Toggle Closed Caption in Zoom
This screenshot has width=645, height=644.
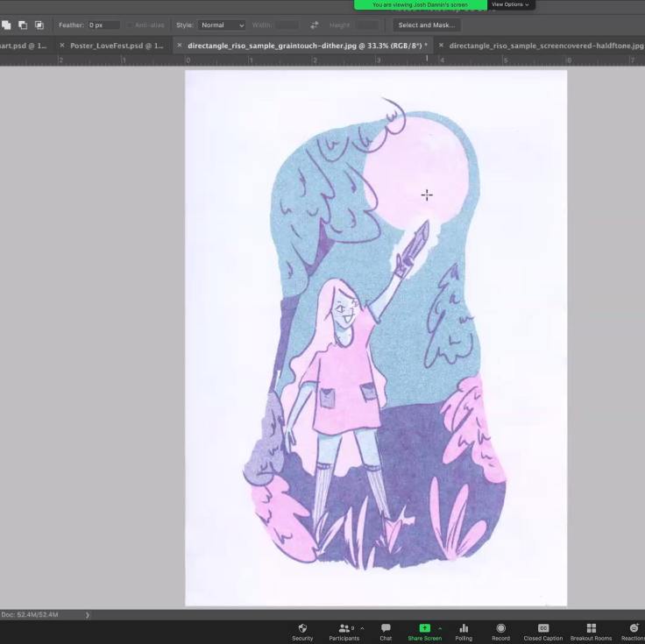point(543,631)
